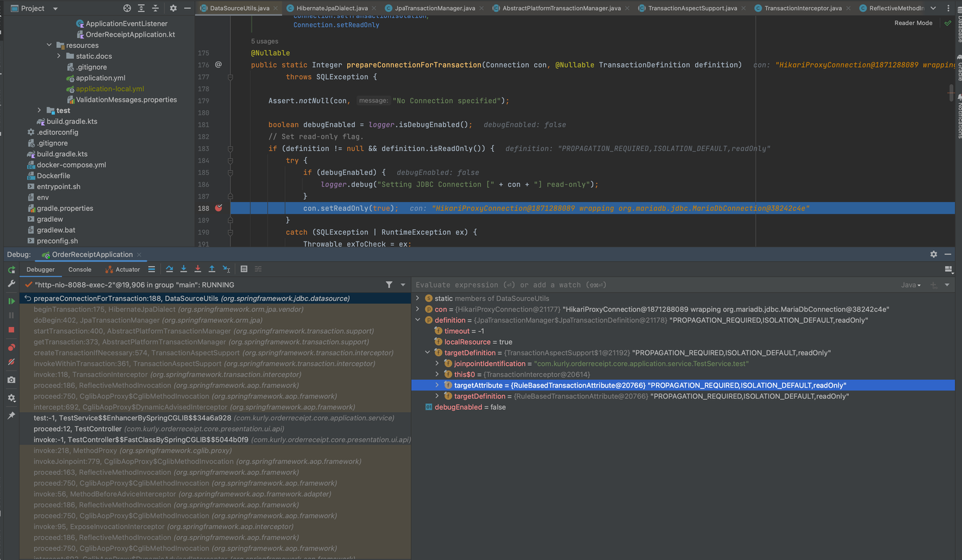Click Force Step Into red arrow
This screenshot has width=962, height=560.
pos(197,269)
